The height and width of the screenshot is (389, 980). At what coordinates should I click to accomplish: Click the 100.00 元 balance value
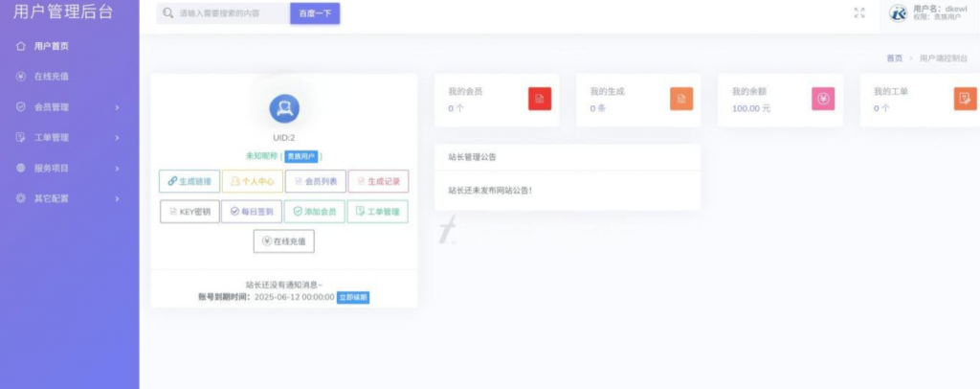[x=751, y=109]
